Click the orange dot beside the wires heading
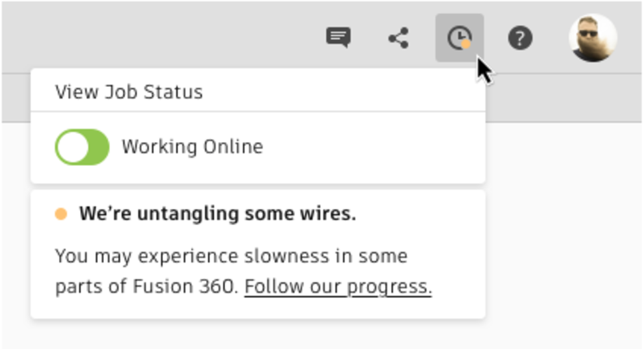The height and width of the screenshot is (349, 644). click(61, 214)
